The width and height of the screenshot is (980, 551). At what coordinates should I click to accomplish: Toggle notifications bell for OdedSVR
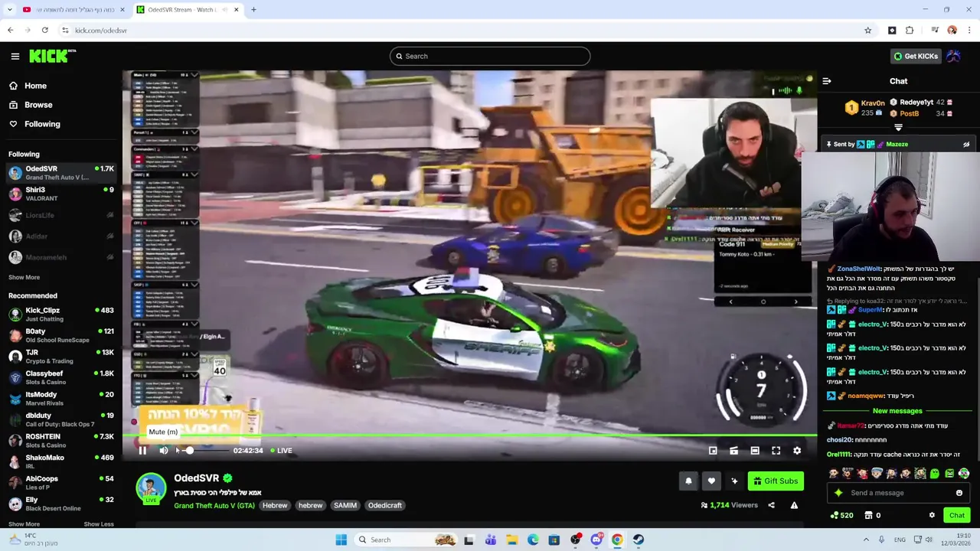coord(688,481)
